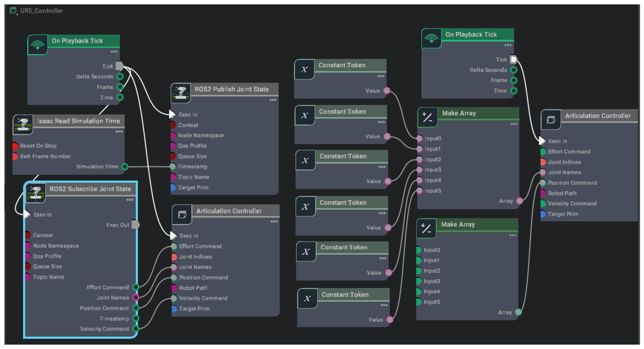
Task: Click the ROS2 Publish Joint State robot icon
Action: pyautogui.click(x=181, y=93)
